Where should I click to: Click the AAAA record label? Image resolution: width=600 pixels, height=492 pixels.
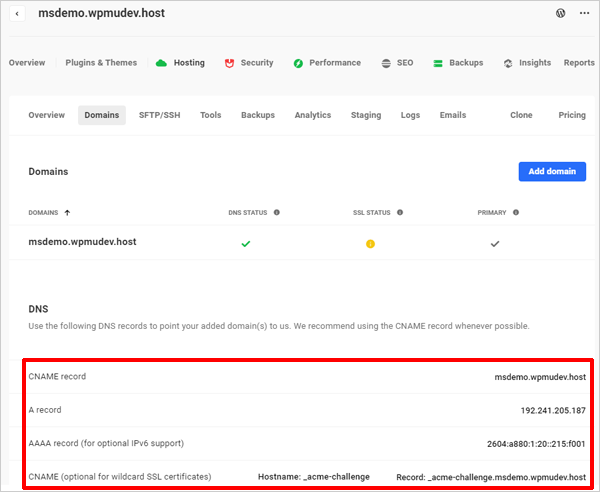coord(106,443)
